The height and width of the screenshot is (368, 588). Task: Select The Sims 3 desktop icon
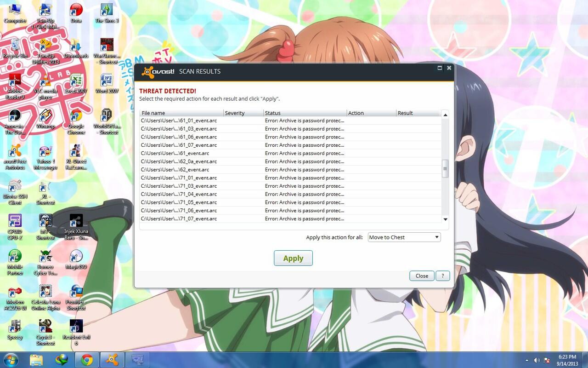107,13
